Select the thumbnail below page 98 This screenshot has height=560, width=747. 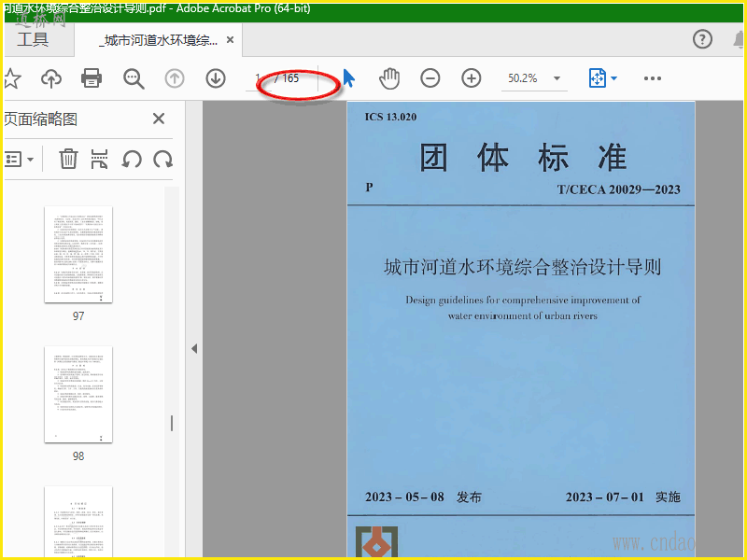click(78, 522)
